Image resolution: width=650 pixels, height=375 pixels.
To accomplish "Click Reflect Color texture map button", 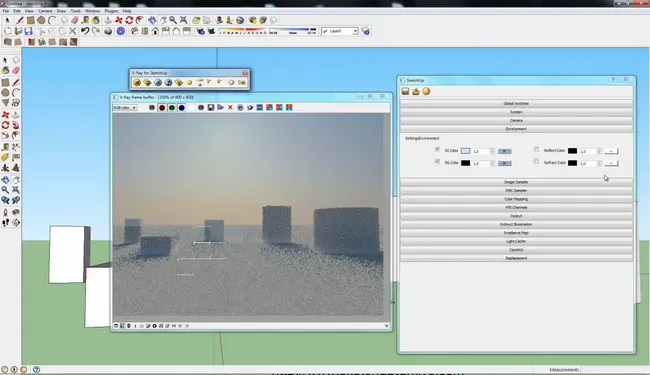I will [611, 151].
